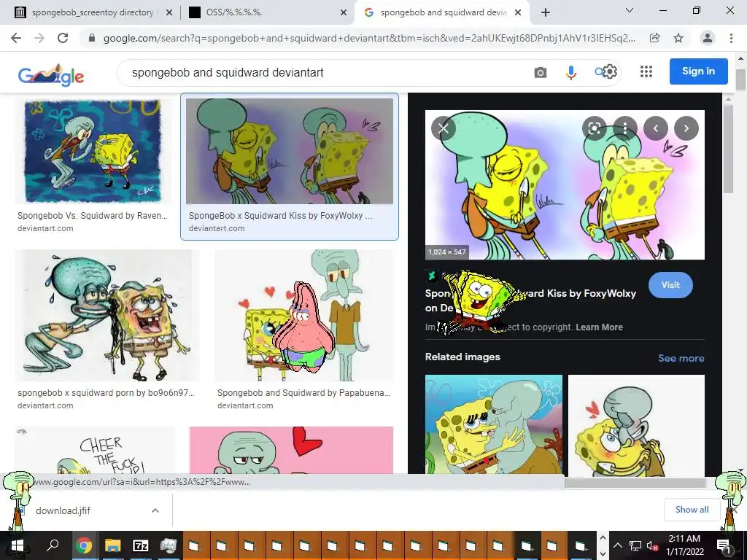Viewport: 747px width, 560px height.
Task: Share this page via address bar icon
Action: tap(655, 38)
